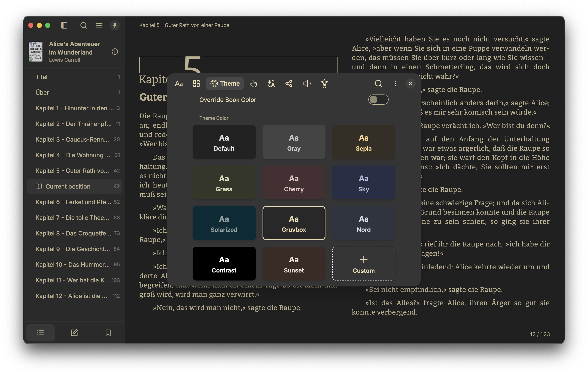
Task: Click the book cover thumbnail
Action: [36, 52]
